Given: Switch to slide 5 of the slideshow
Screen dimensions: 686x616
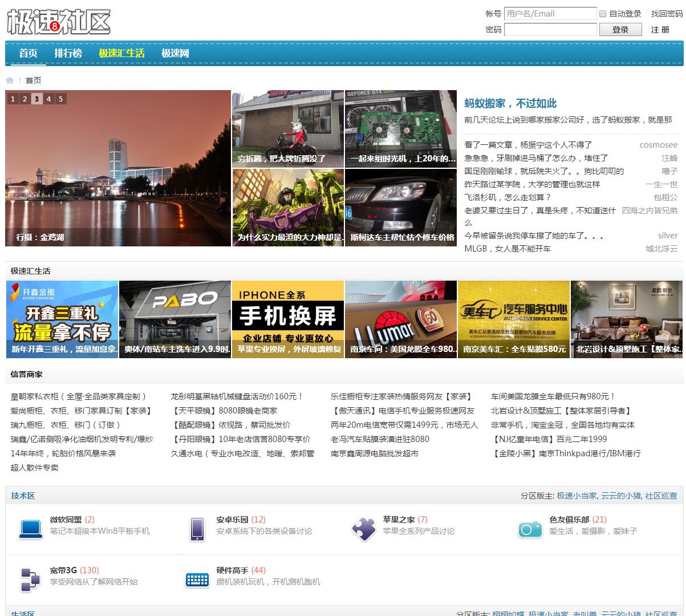Looking at the screenshot, I should [61, 99].
